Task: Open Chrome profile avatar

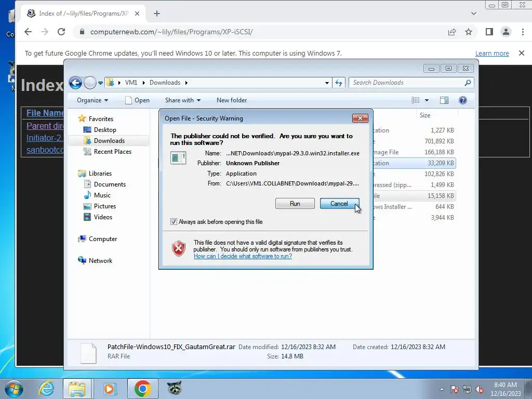Action: (x=506, y=32)
